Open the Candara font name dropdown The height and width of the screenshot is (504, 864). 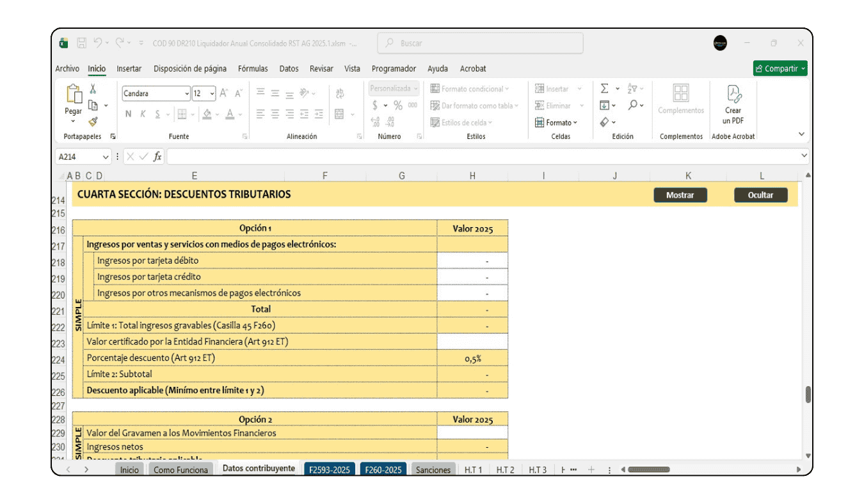[x=187, y=94]
